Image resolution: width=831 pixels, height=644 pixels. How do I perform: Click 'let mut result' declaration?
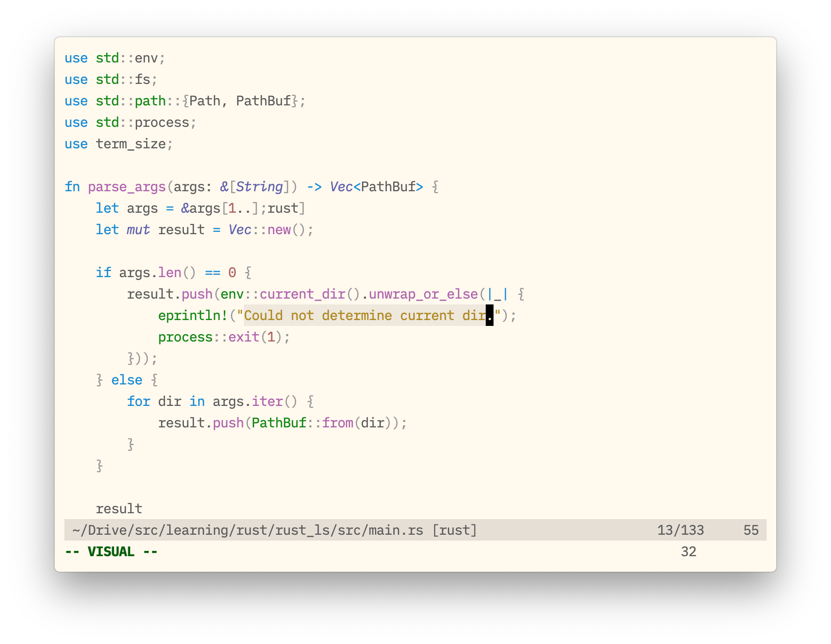[150, 230]
